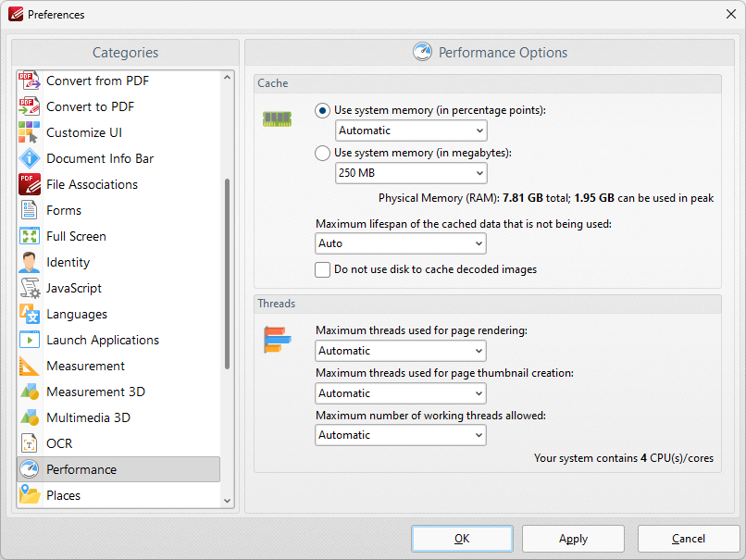Click the Performance Options header gauge icon
This screenshot has width=746, height=560.
[x=422, y=52]
